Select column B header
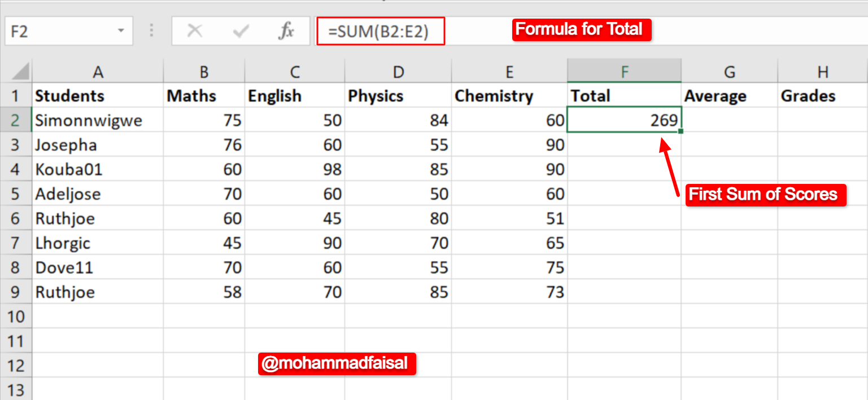Screen dimensions: 868x400 [x=204, y=72]
